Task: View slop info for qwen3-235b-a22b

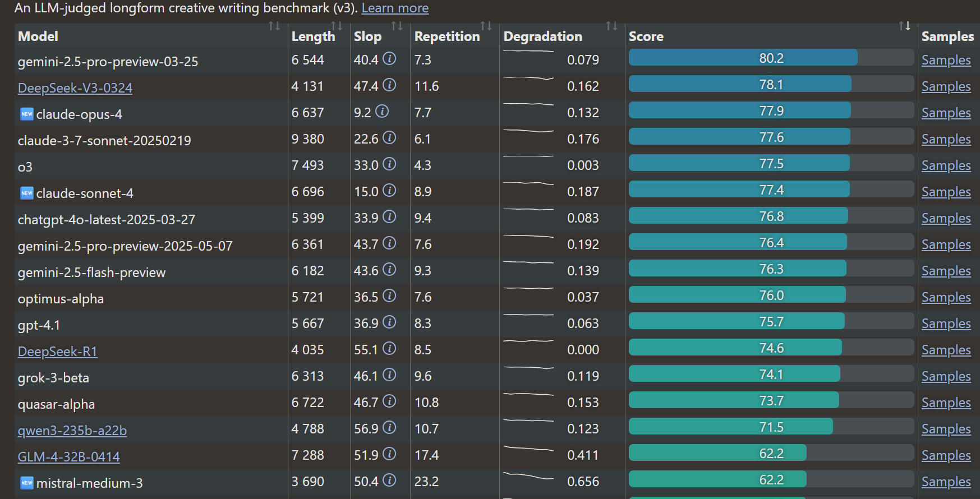Action: click(389, 427)
